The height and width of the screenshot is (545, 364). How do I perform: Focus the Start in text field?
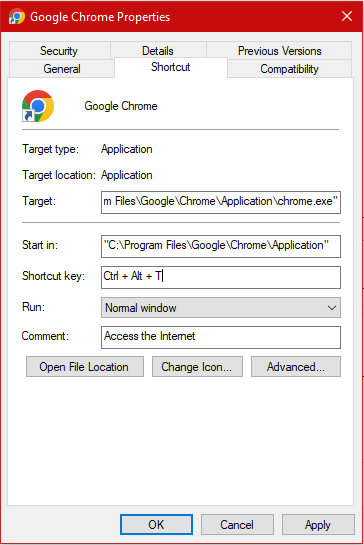pyautogui.click(x=221, y=246)
